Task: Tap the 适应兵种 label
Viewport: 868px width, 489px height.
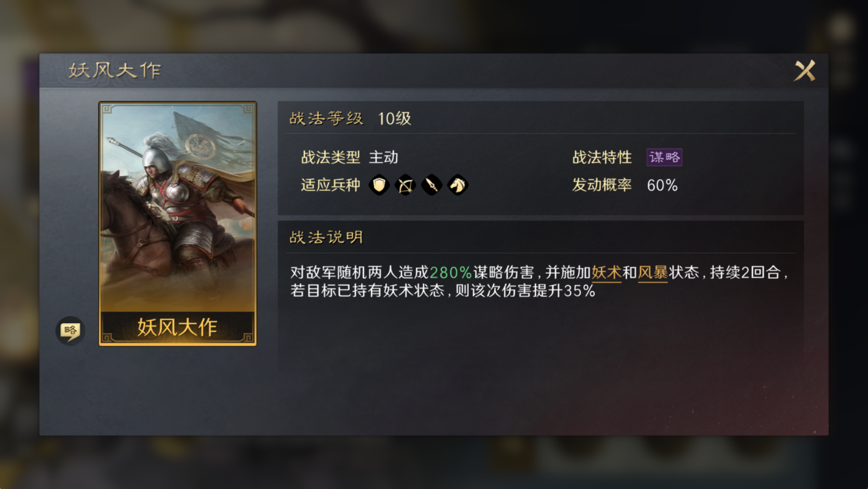Action: click(x=330, y=185)
